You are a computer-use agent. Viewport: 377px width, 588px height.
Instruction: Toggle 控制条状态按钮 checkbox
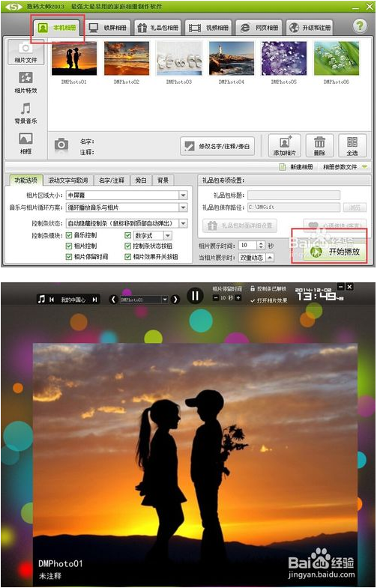tap(128, 246)
